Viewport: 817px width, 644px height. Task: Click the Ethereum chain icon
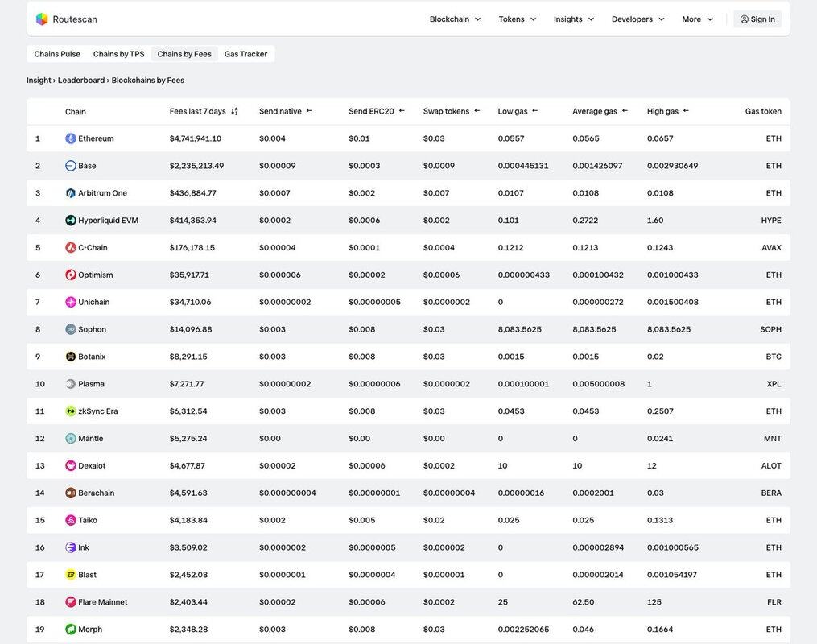71,138
